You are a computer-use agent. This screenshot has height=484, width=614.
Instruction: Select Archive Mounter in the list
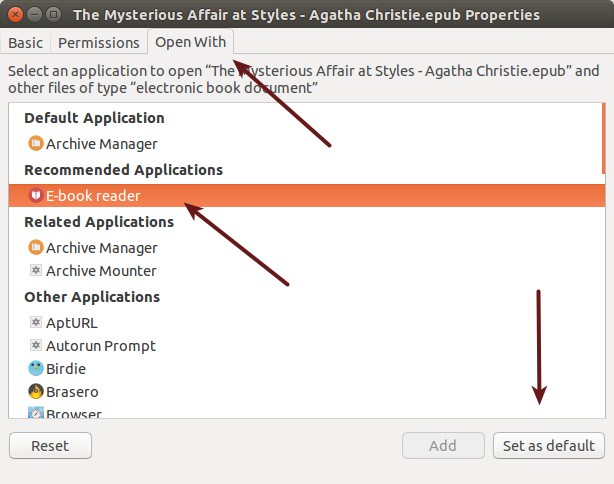307,271
